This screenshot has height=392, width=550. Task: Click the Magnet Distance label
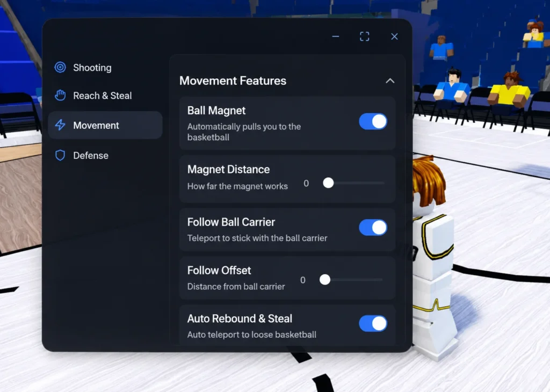[228, 169]
